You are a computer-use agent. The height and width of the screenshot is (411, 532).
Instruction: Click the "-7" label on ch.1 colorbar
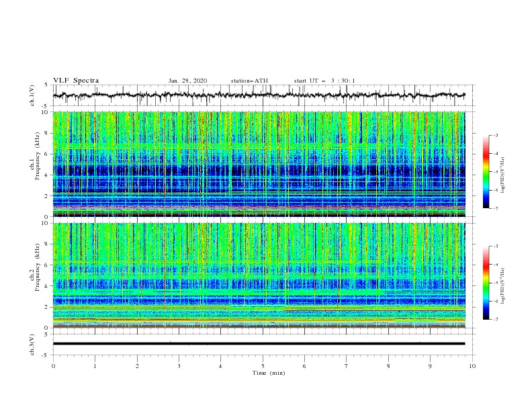(x=496, y=208)
